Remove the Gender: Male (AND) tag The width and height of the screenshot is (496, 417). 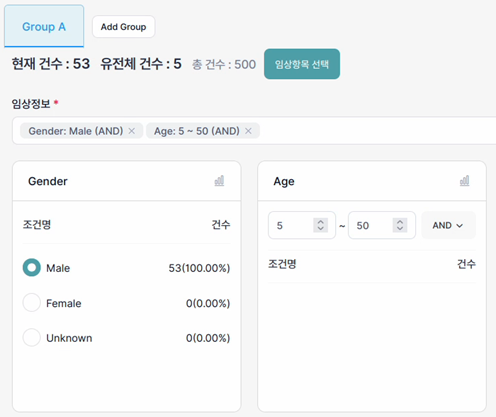(132, 131)
